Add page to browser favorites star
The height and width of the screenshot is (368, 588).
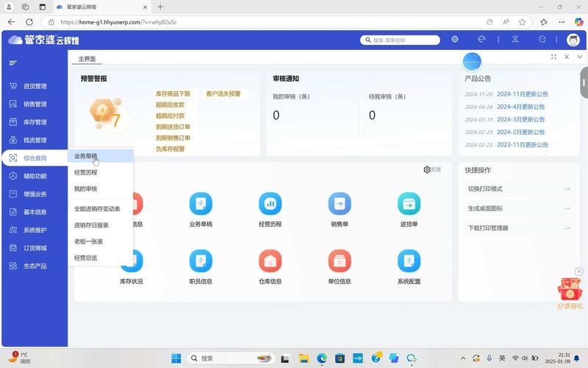(522, 22)
